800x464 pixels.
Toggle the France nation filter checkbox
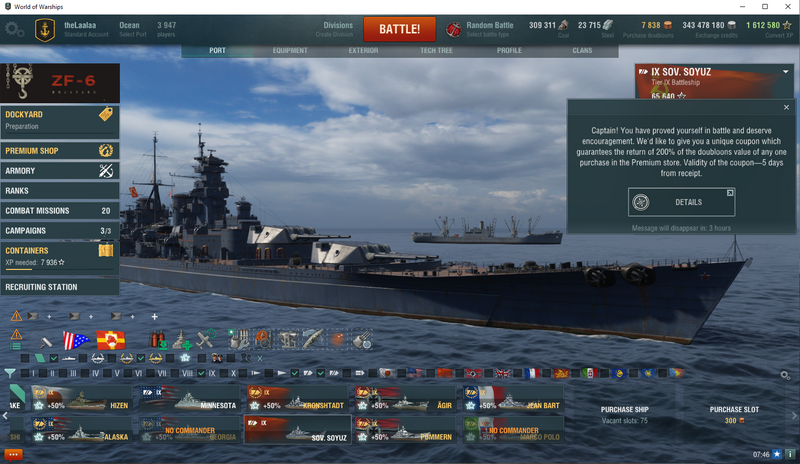pyautogui.click(x=518, y=374)
